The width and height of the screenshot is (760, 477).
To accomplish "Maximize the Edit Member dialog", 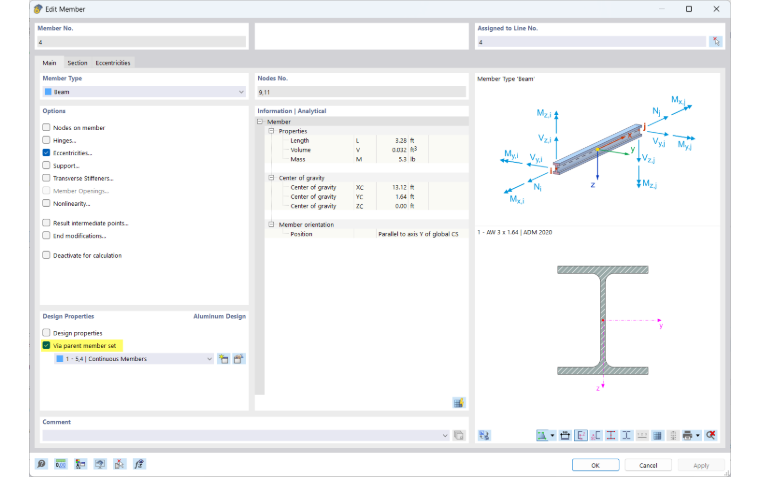I will 689,9.
